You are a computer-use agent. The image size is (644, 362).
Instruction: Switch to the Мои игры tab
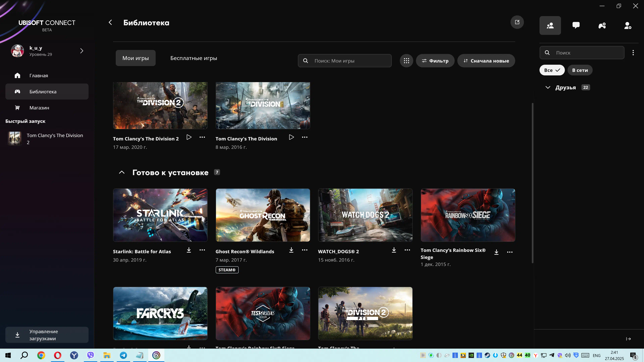coord(136,58)
